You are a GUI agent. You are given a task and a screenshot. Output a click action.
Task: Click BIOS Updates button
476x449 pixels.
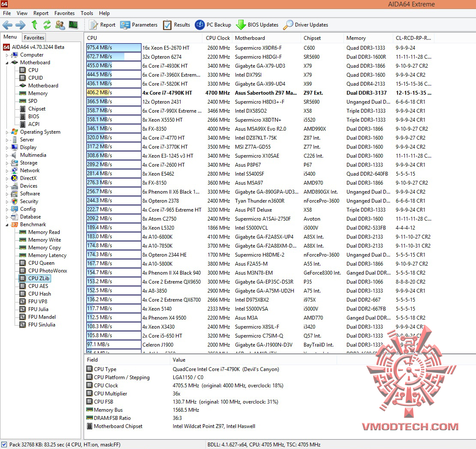[257, 25]
